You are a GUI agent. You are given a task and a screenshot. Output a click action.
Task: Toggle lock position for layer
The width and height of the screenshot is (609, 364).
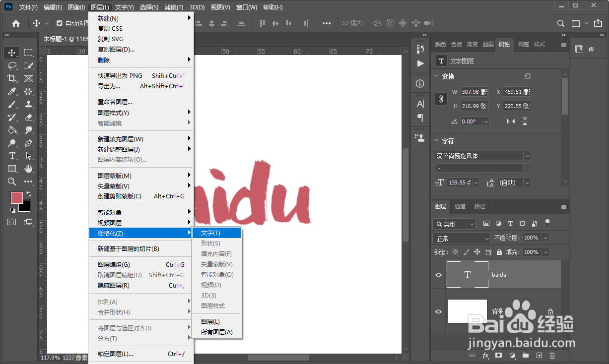click(x=477, y=252)
